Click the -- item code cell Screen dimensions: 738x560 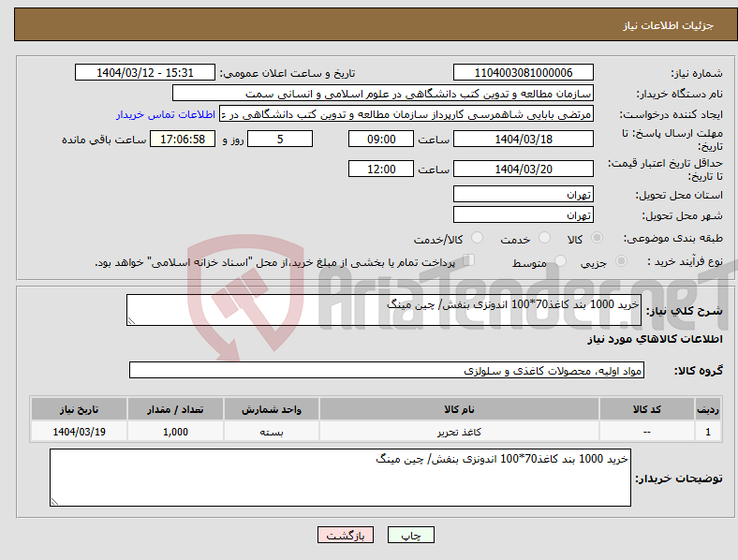point(647,432)
